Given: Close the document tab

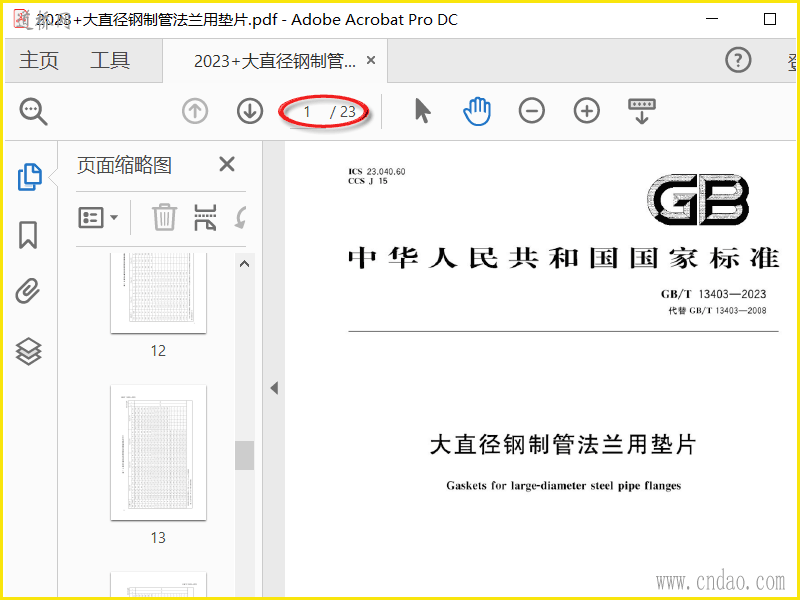Looking at the screenshot, I should (371, 60).
